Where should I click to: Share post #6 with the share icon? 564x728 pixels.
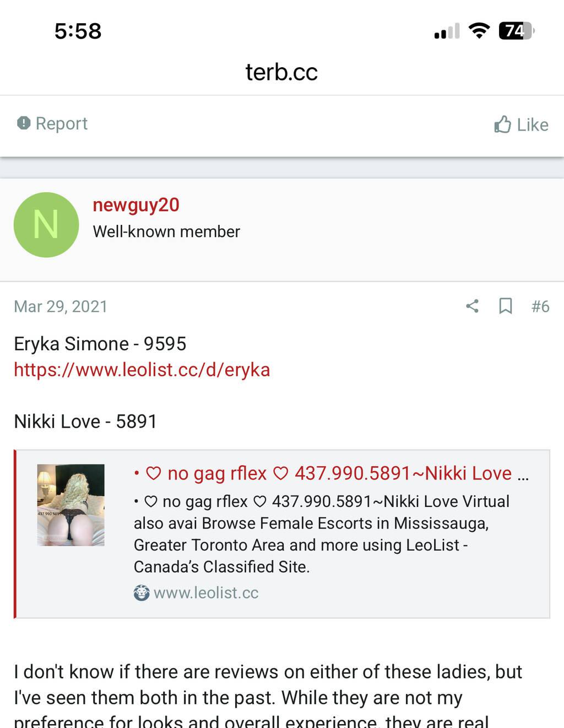pyautogui.click(x=472, y=306)
